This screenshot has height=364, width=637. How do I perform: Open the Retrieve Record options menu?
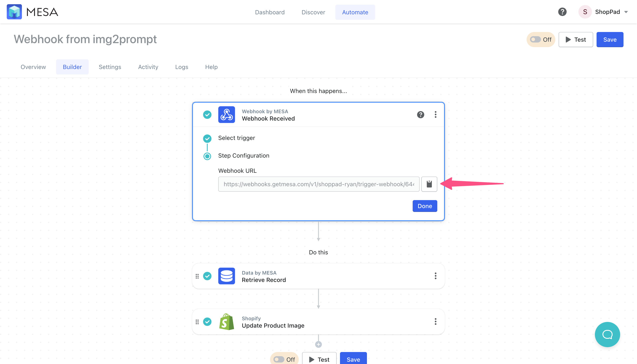pos(435,276)
